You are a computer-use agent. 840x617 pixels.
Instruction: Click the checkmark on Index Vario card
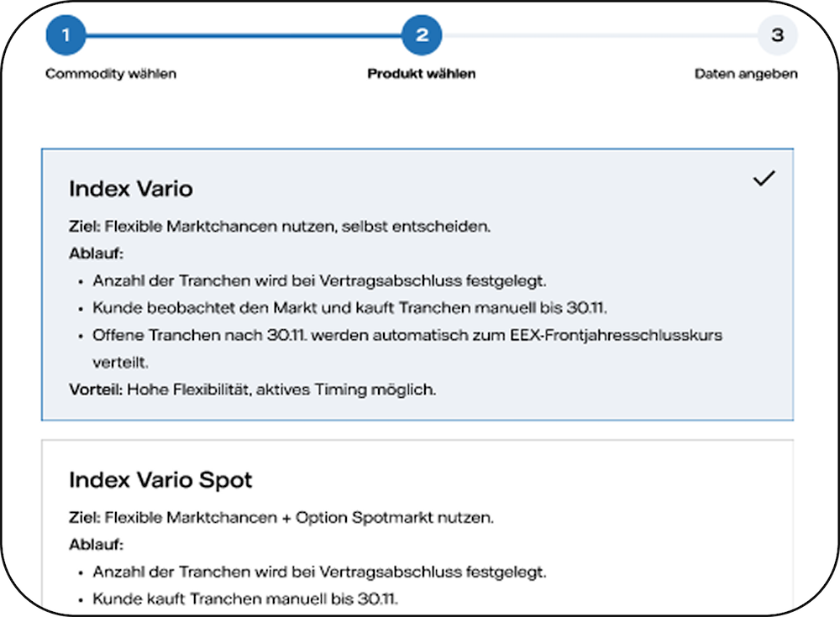(764, 178)
